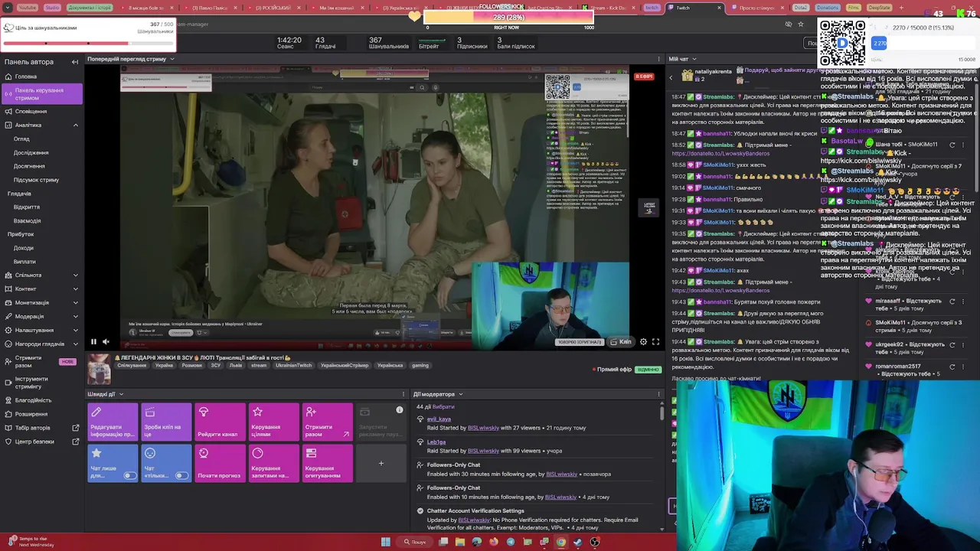The height and width of the screenshot is (551, 980).
Task: Click Керування опитуванням quick action
Action: click(327, 463)
